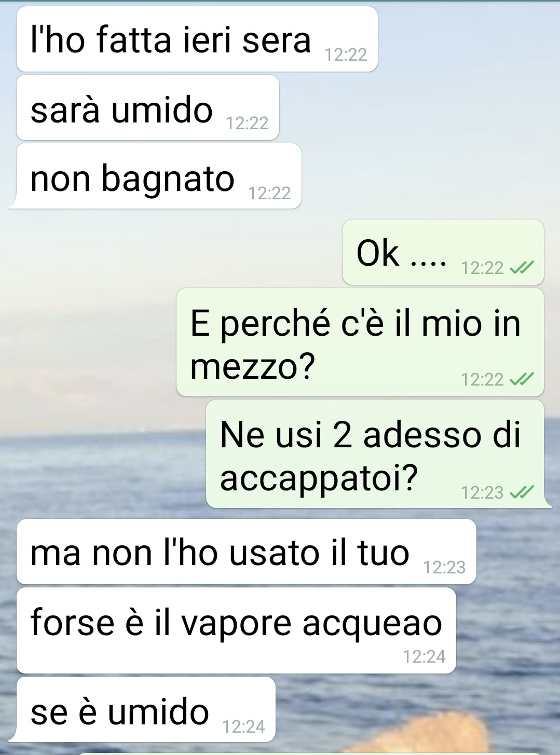The image size is (560, 755).
Task: Select the message 'l'ho fatta ieri sera'
Action: tap(197, 39)
